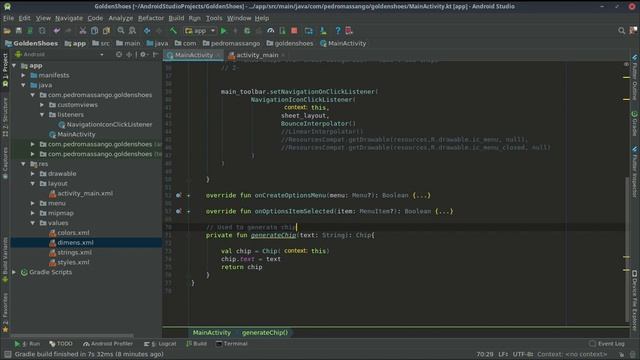Open the Navigate menu
The image size is (640, 360).
click(69, 18)
